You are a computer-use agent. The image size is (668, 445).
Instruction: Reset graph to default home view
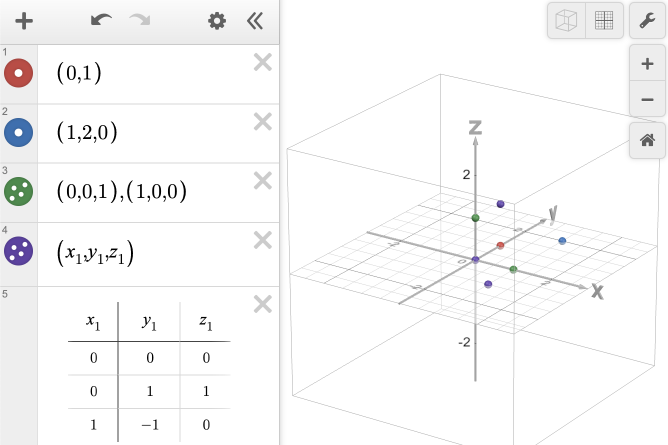click(x=647, y=141)
